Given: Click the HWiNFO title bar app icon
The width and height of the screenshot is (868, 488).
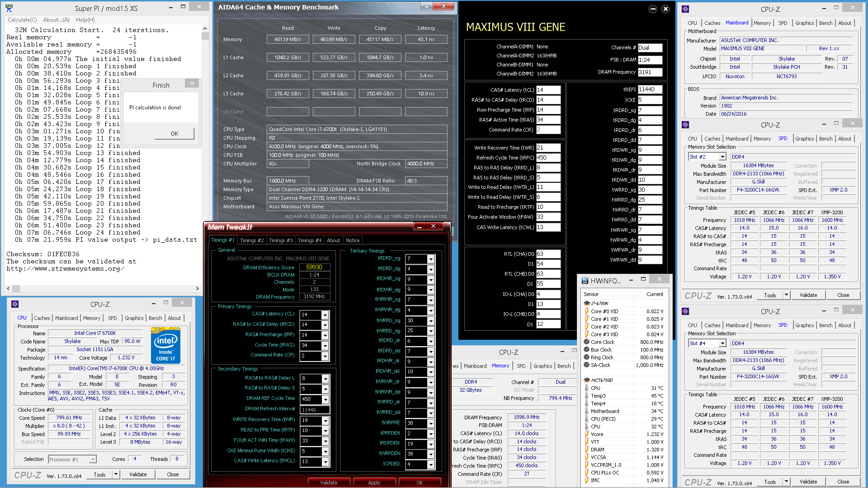Looking at the screenshot, I should (x=585, y=281).
